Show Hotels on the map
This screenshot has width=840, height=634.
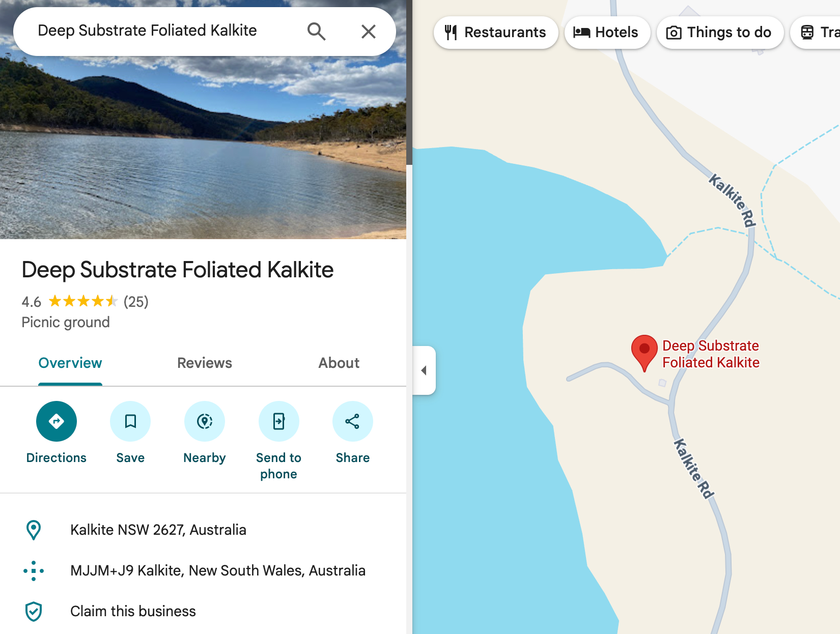[x=607, y=33]
